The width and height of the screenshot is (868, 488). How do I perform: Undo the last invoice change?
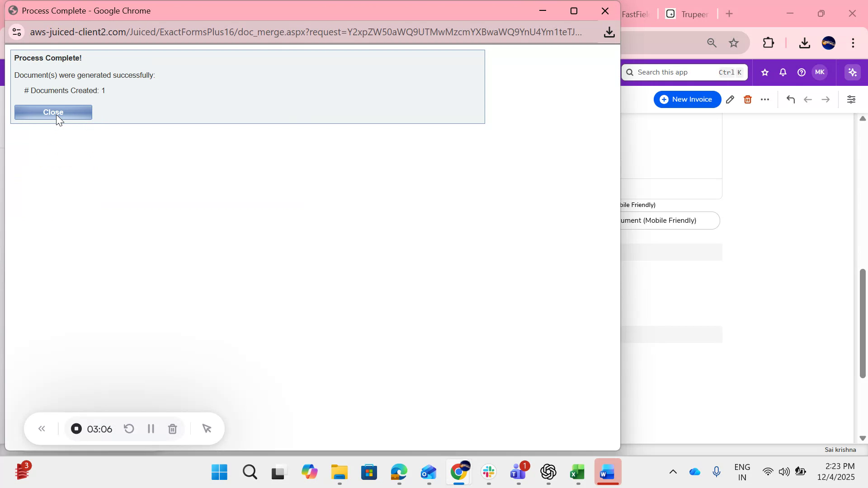791,99
